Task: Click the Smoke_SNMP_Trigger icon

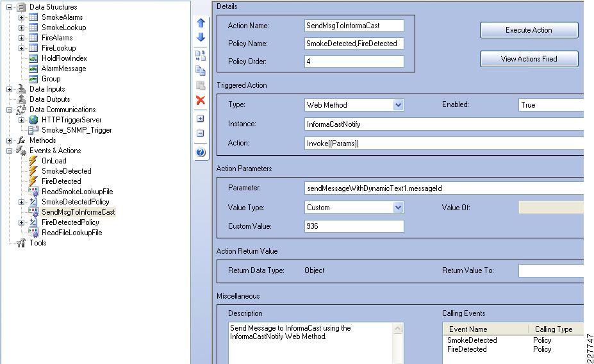Action: pyautogui.click(x=33, y=130)
